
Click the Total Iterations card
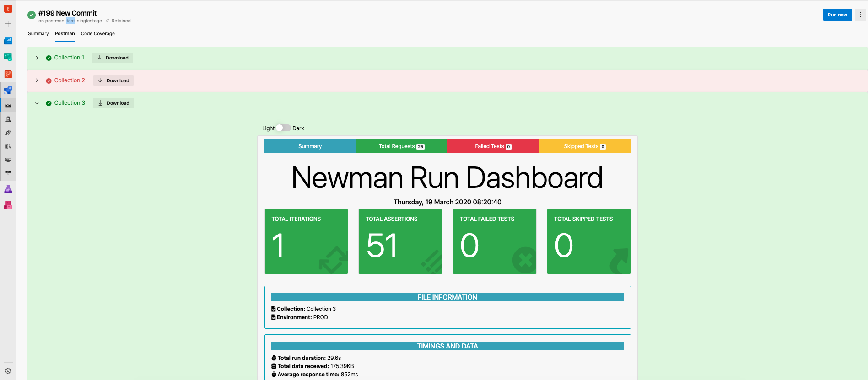pyautogui.click(x=306, y=241)
